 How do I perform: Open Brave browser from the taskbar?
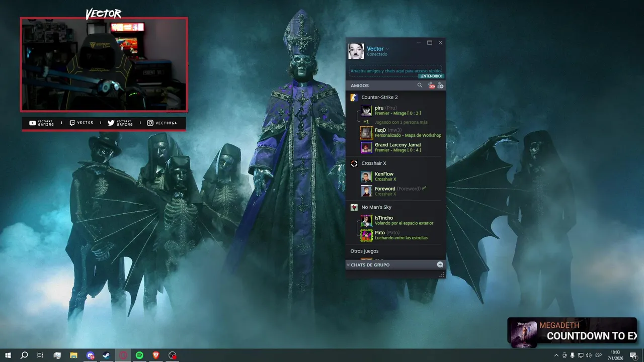pyautogui.click(x=156, y=355)
